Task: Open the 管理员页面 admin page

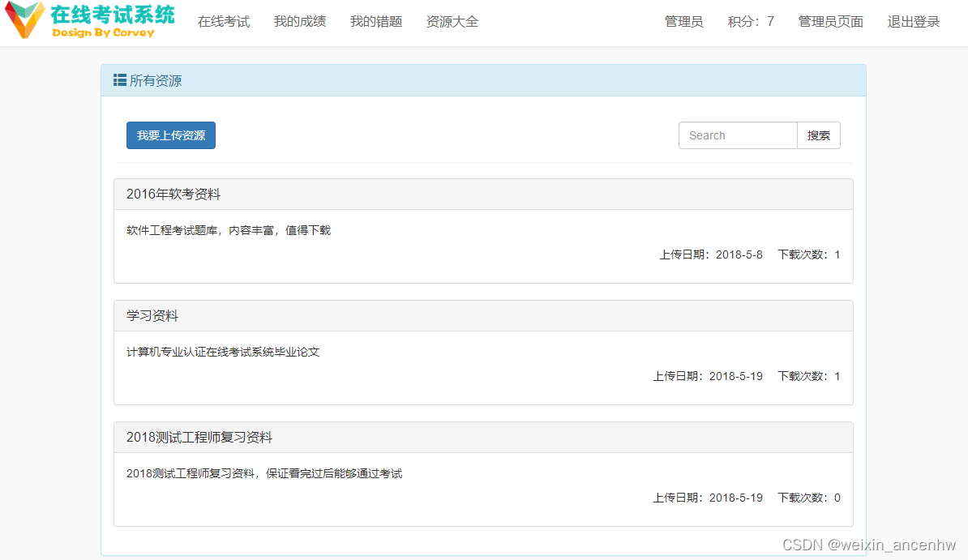Action: pyautogui.click(x=830, y=22)
